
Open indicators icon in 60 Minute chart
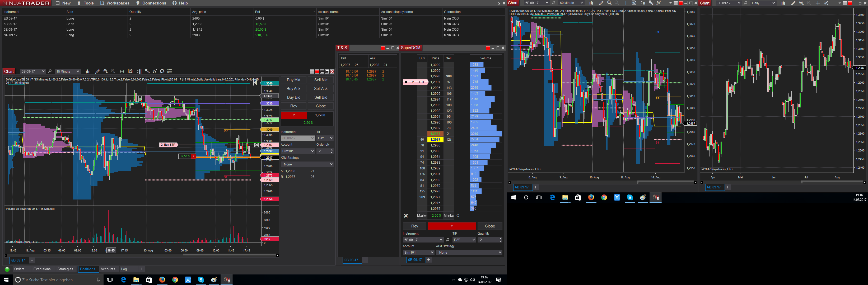(x=651, y=3)
